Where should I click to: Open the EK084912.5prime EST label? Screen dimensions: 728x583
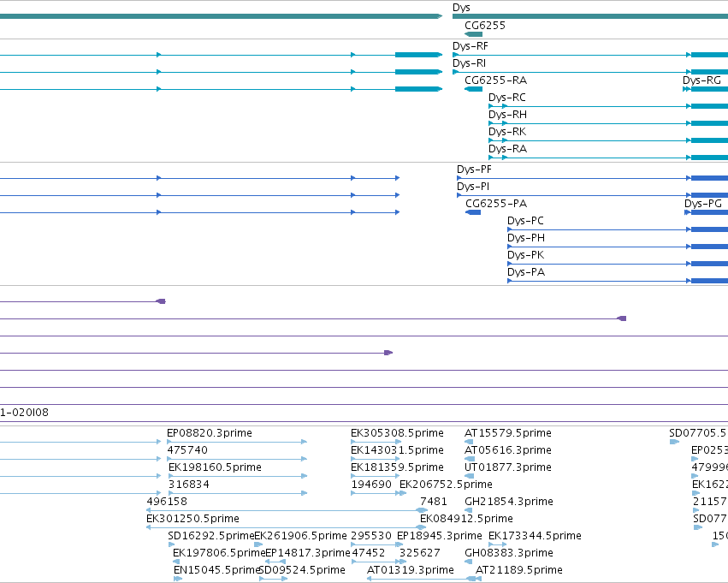(466, 519)
